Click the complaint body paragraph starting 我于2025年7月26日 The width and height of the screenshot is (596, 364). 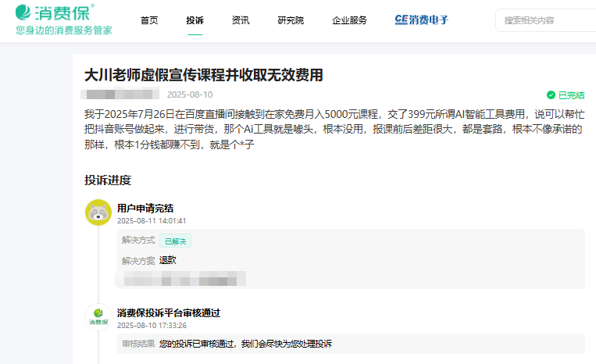click(334, 129)
